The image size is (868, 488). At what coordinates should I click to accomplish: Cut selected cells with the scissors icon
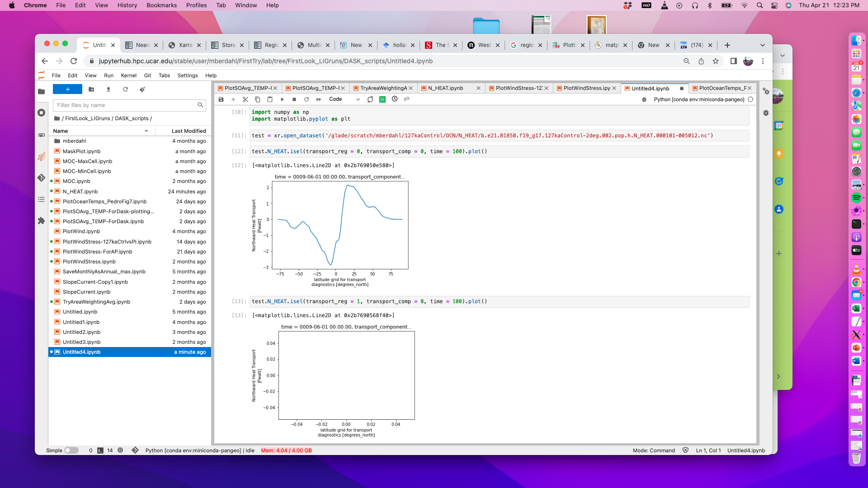click(x=245, y=99)
